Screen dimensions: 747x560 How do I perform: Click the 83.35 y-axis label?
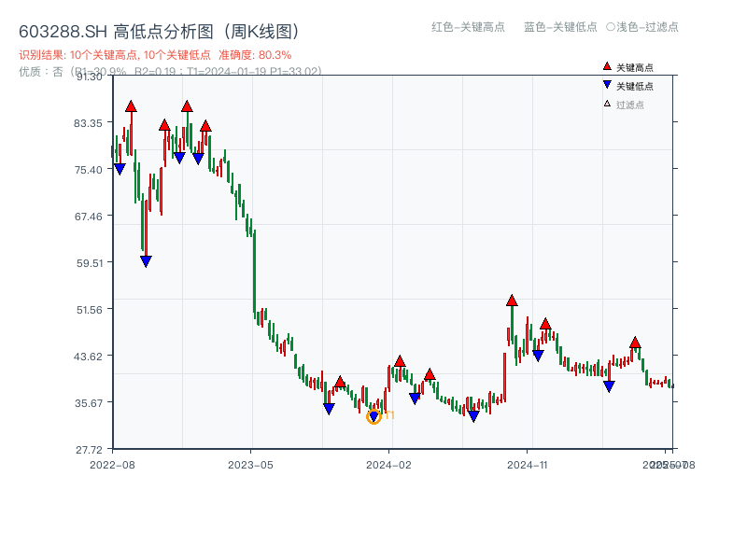point(88,123)
